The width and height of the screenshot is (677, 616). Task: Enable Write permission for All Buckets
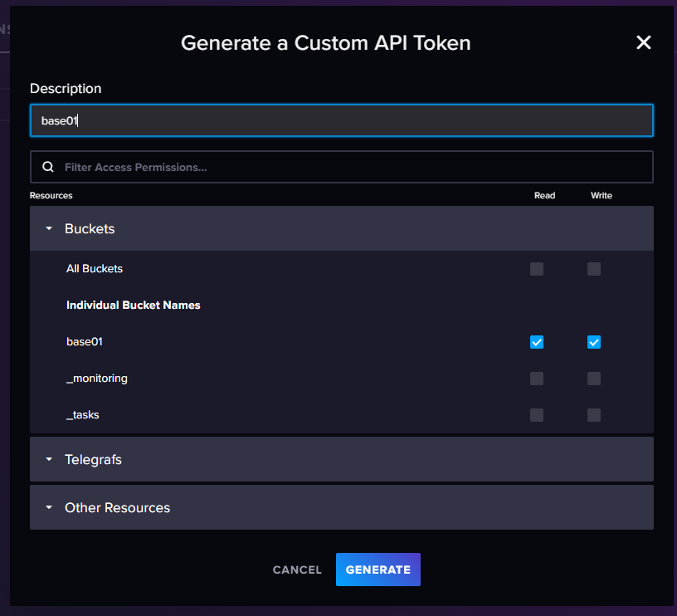[594, 269]
